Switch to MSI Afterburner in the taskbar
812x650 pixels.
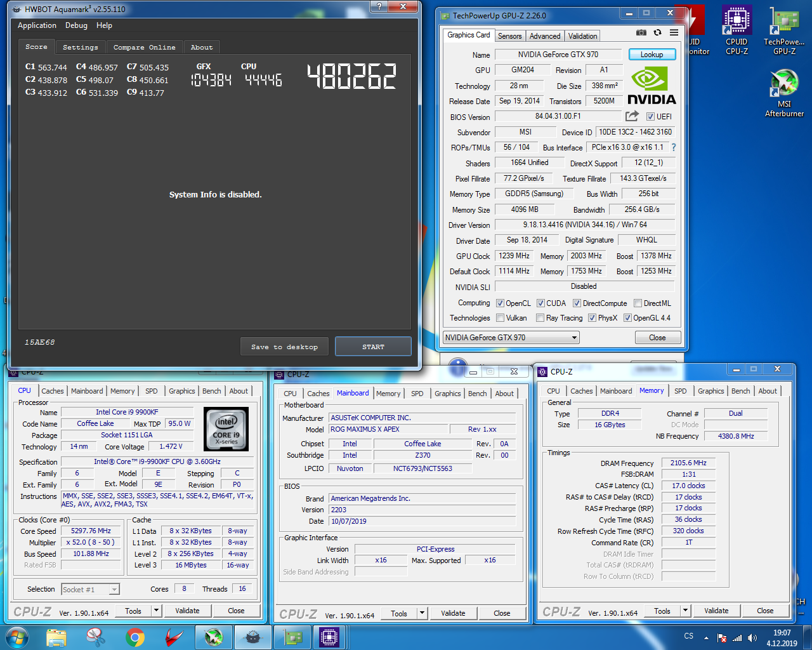pyautogui.click(x=214, y=637)
